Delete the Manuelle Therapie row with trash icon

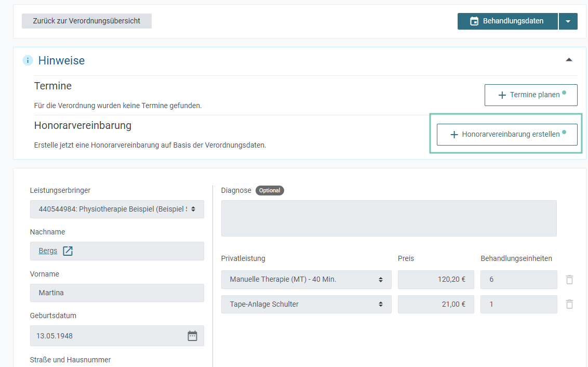pyautogui.click(x=569, y=280)
